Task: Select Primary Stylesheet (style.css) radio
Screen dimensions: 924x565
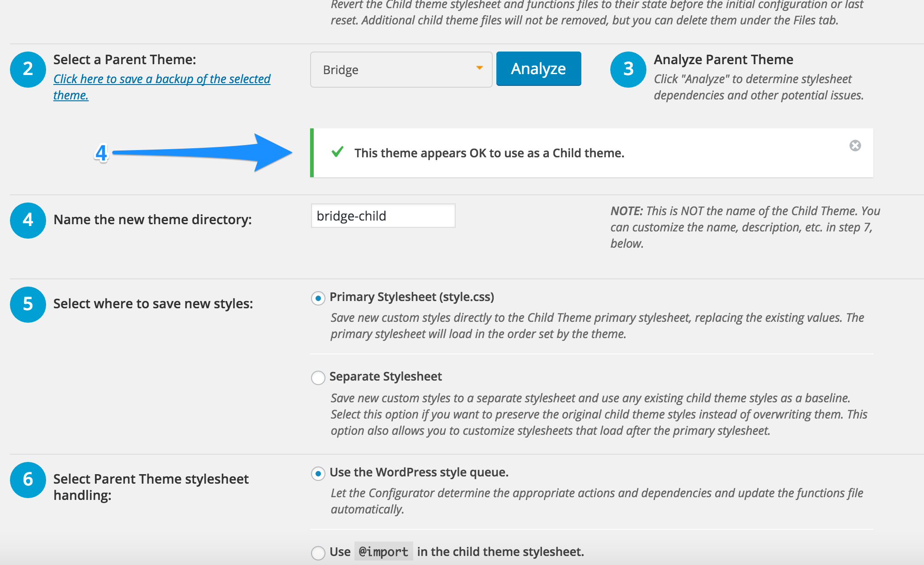Action: [318, 298]
